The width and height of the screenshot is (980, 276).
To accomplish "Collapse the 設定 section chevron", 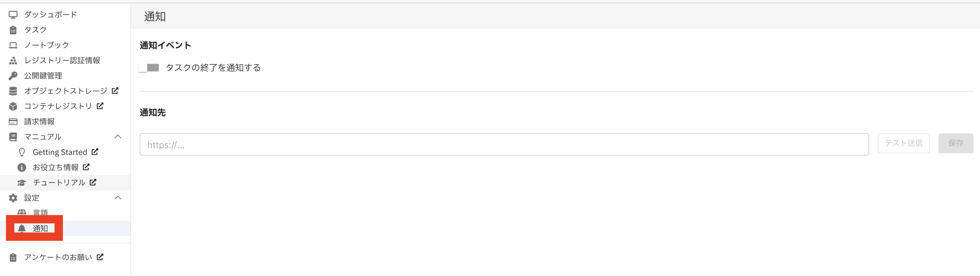I will [x=118, y=198].
